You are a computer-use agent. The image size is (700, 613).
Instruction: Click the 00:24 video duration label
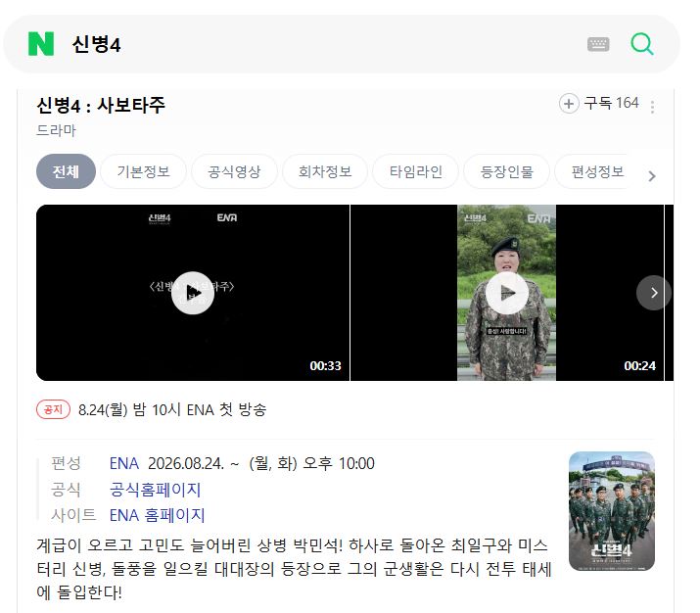(639, 365)
